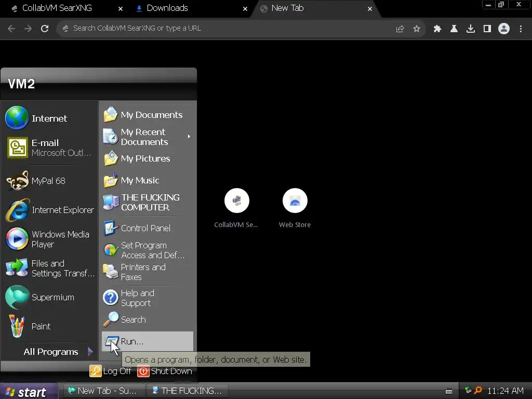Click the on-screen keyboard tray icon
Image resolution: width=532 pixels, height=399 pixels.
(x=449, y=391)
